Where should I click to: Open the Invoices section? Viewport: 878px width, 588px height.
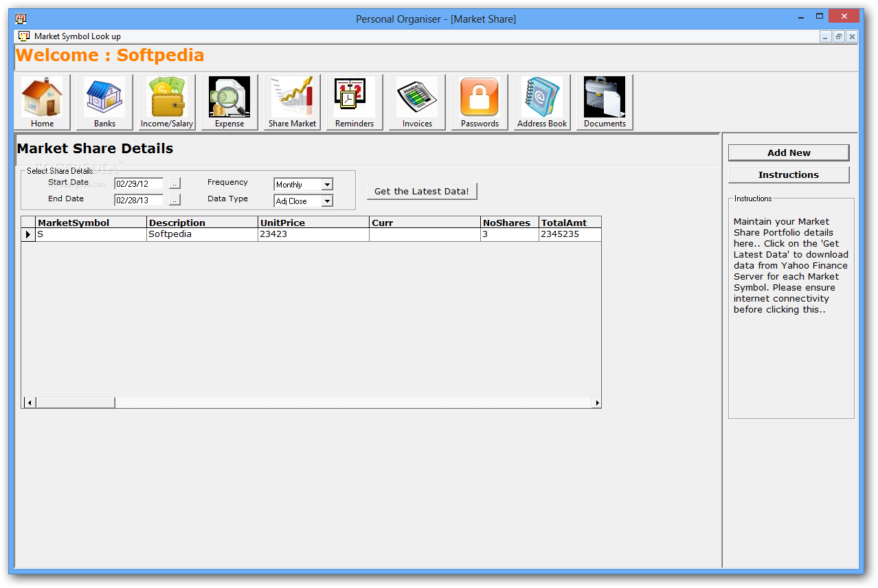click(x=417, y=102)
